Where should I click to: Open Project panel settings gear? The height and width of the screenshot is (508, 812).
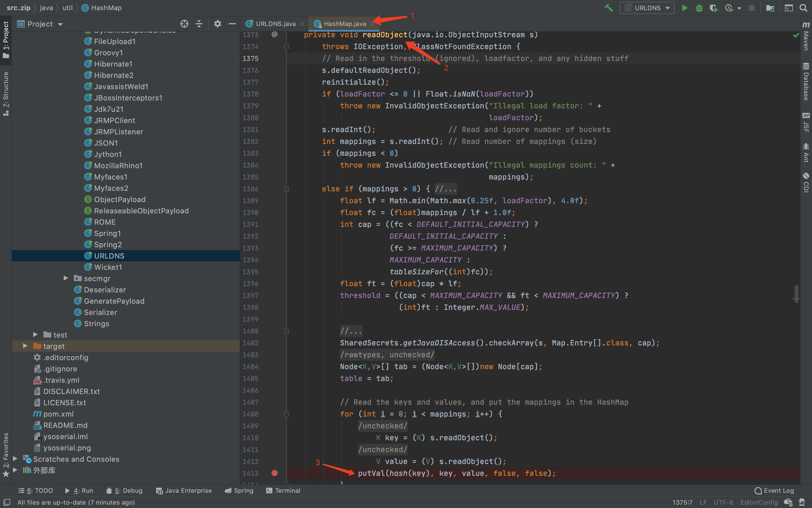tap(217, 24)
